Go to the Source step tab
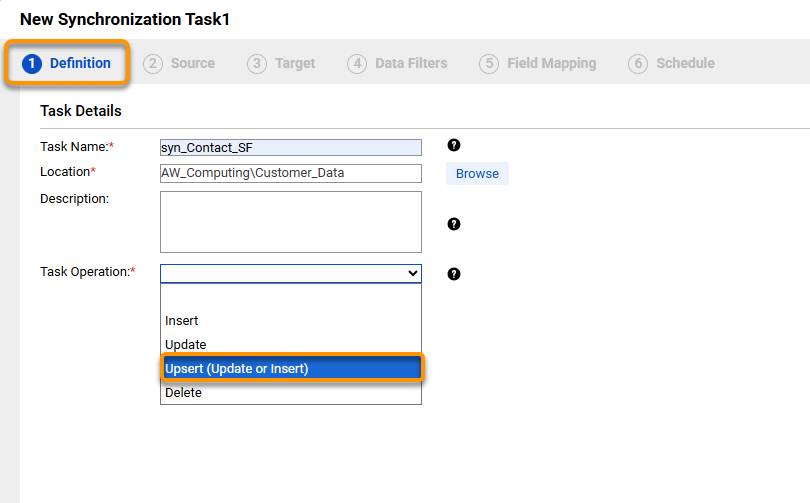The height and width of the screenshot is (503, 810). coord(179,63)
